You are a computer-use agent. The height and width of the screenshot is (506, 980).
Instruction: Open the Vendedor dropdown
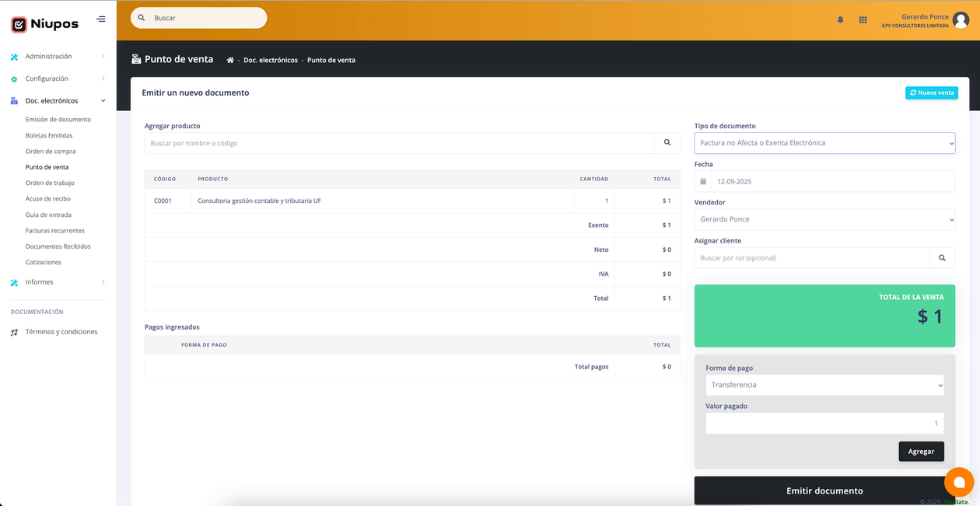(824, 220)
